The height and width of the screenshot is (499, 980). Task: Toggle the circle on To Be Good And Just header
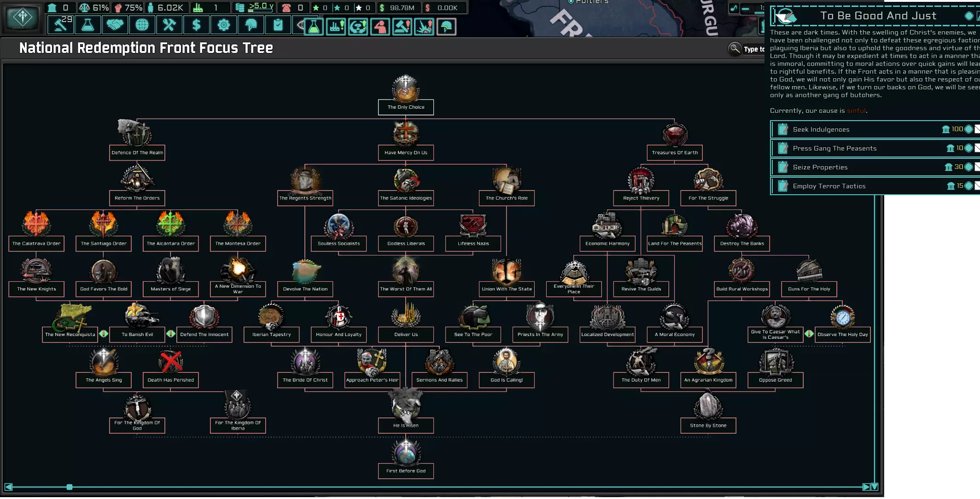968,16
